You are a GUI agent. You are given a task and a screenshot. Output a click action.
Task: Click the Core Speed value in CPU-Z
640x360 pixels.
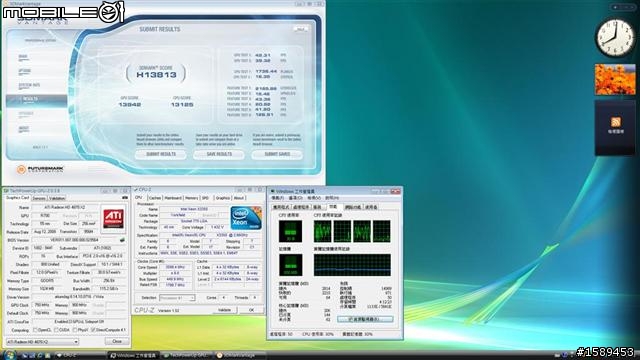(x=176, y=267)
